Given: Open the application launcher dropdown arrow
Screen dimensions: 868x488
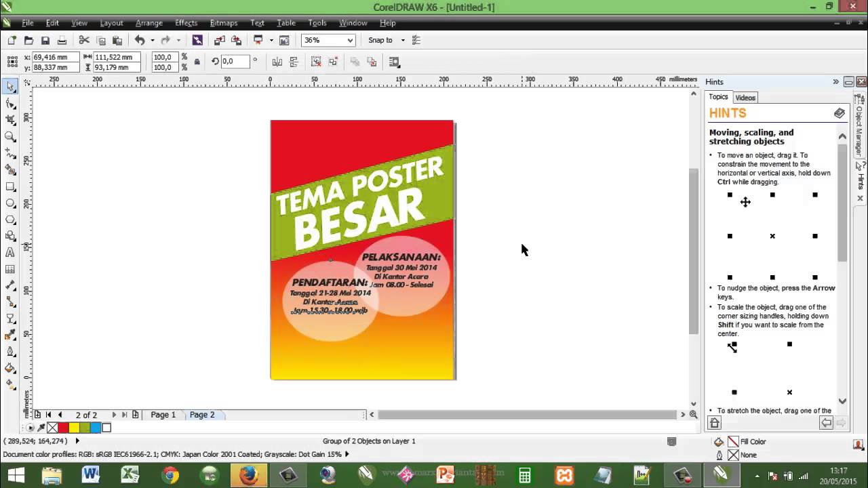Looking at the screenshot, I should point(271,40).
